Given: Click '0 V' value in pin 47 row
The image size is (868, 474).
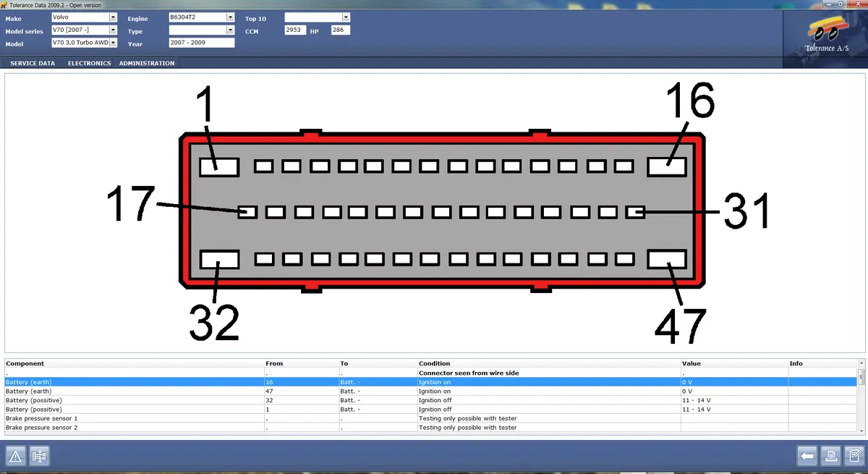Looking at the screenshot, I should click(x=733, y=391).
